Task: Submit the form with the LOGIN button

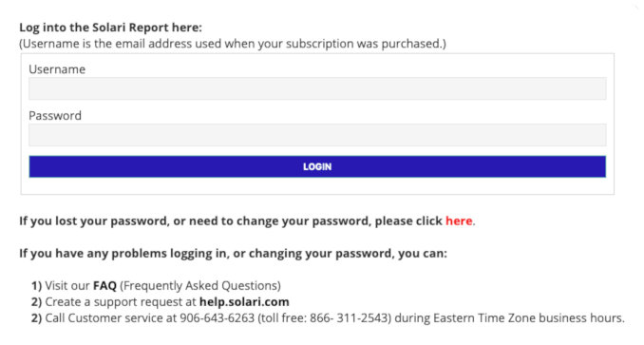Action: point(317,166)
